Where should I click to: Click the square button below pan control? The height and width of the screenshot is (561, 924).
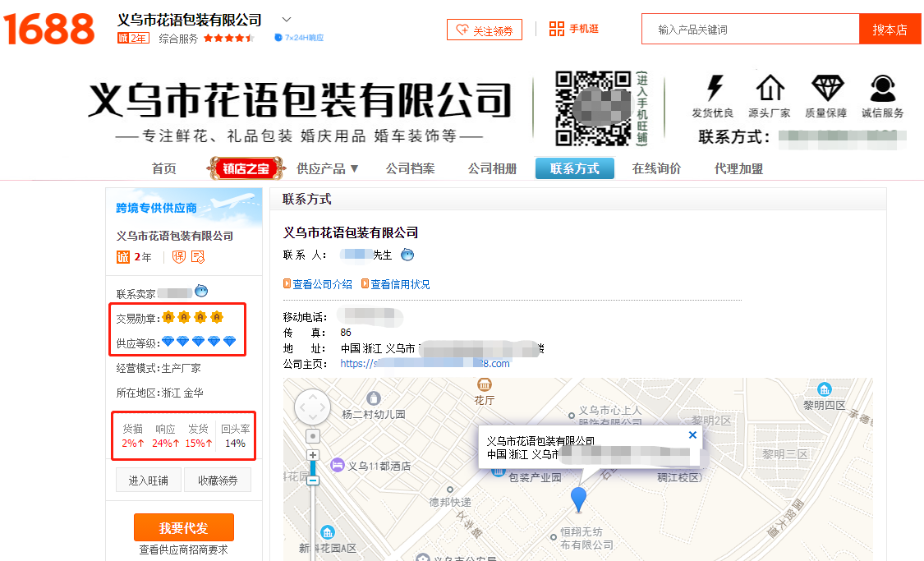(313, 436)
